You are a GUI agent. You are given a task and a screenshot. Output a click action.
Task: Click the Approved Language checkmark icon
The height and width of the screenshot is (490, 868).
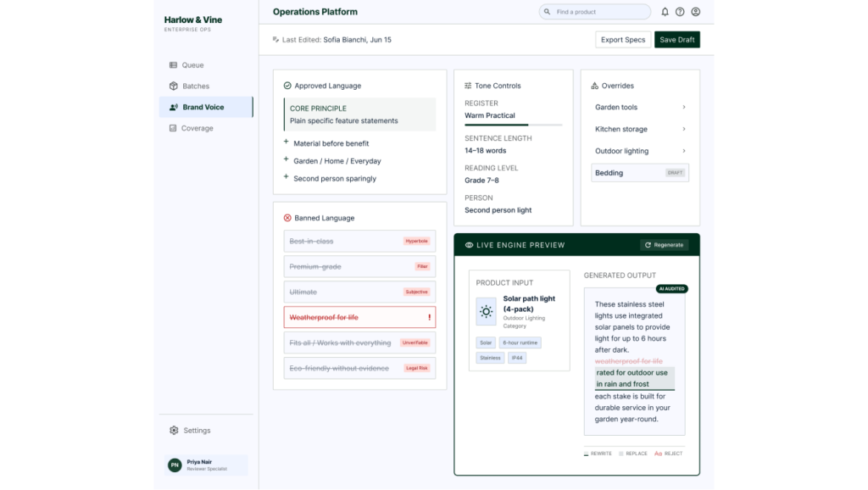[x=287, y=86]
